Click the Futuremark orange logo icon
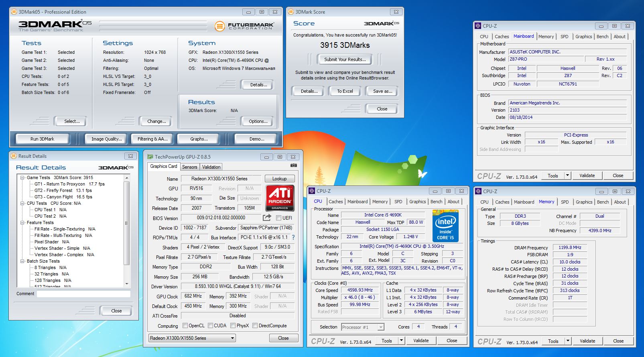 click(219, 27)
